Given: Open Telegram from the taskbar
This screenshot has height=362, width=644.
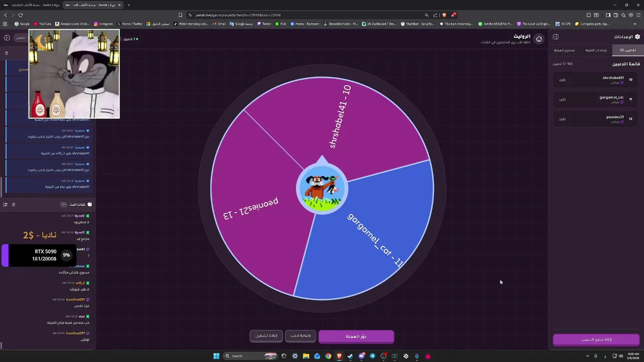Looking at the screenshot, I should pos(372,356).
